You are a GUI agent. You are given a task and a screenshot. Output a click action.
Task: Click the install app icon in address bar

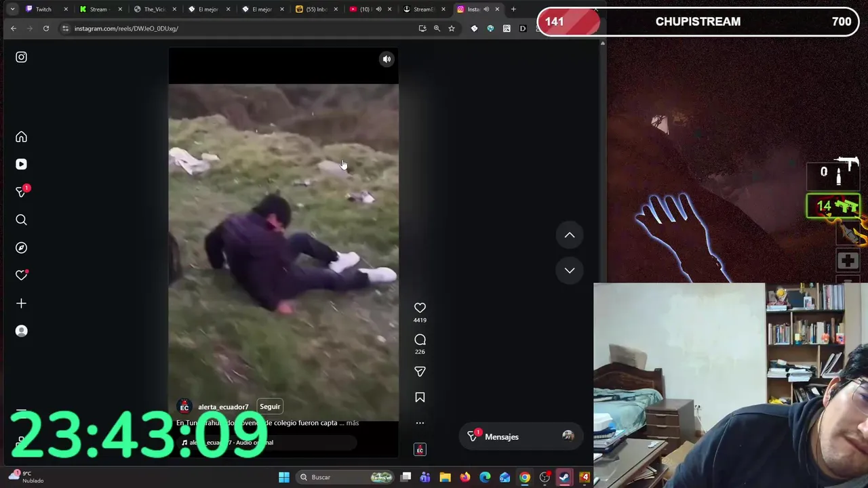(x=422, y=28)
